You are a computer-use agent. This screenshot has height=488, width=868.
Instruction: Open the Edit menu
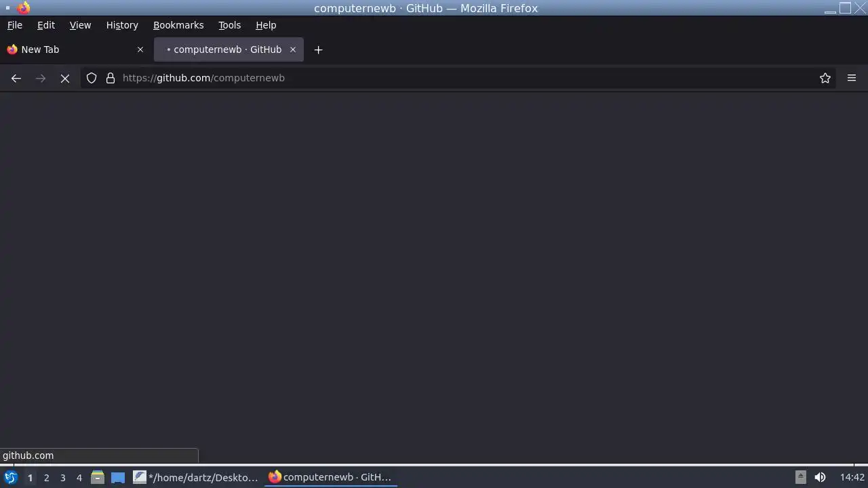click(46, 25)
